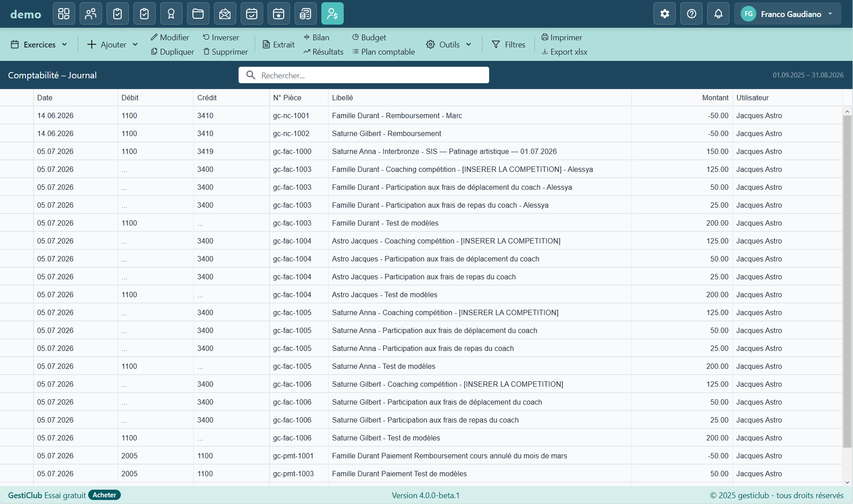Click the demo logo
The height and width of the screenshot is (504, 853).
(26, 14)
